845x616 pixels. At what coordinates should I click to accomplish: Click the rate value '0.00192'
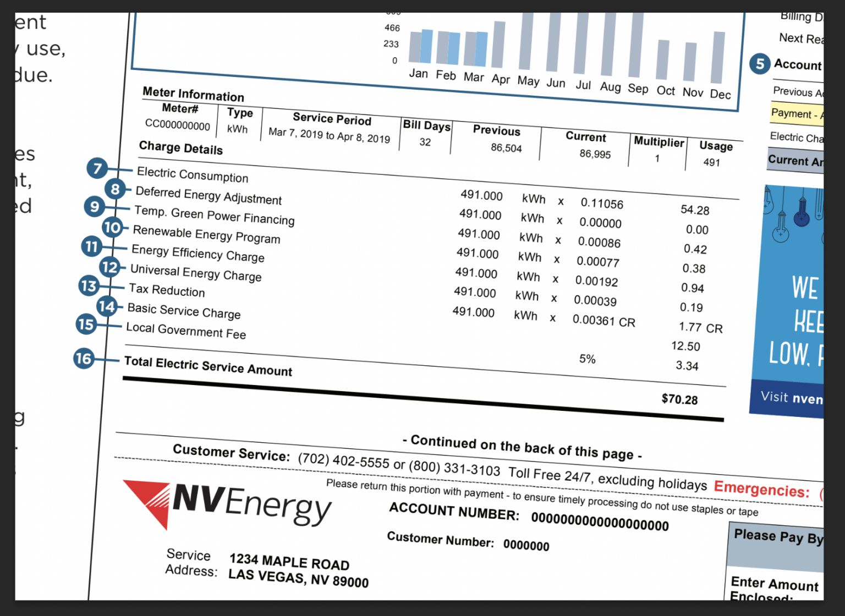(x=596, y=281)
